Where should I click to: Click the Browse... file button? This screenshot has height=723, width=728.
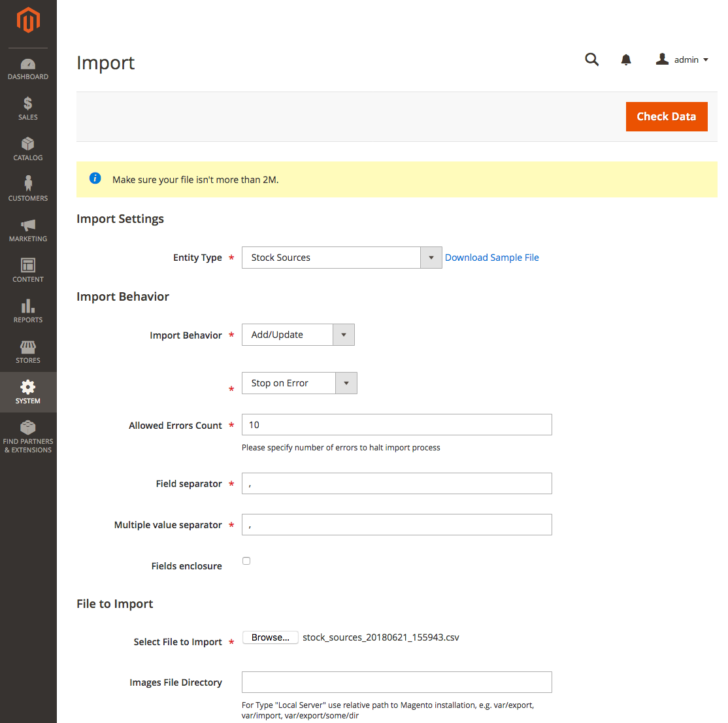click(270, 637)
